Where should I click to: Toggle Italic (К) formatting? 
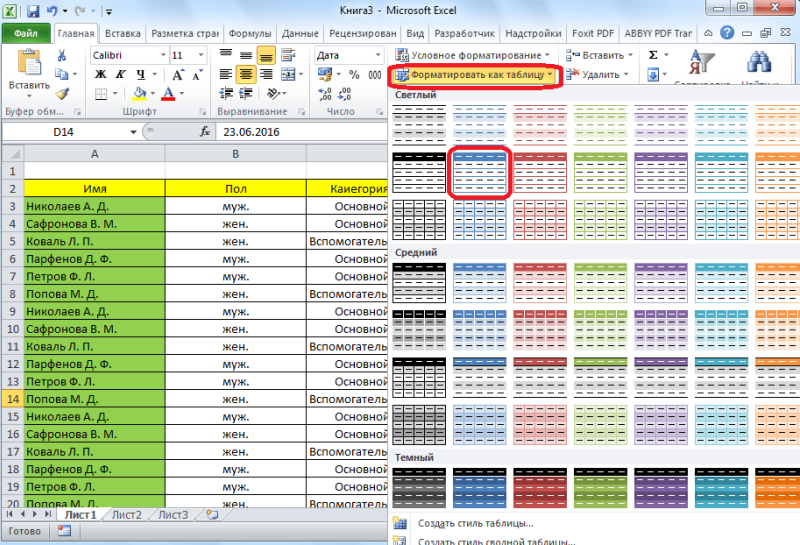120,75
